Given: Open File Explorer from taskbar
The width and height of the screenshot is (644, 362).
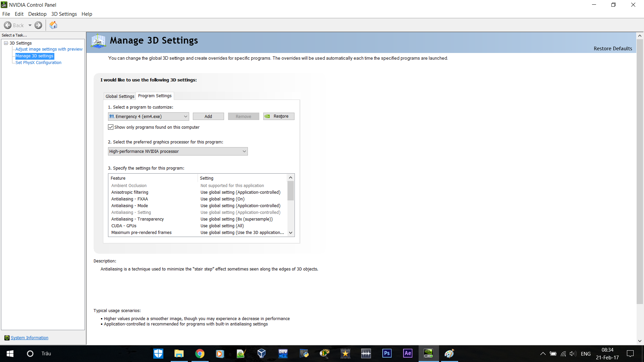Looking at the screenshot, I should click(x=179, y=354).
